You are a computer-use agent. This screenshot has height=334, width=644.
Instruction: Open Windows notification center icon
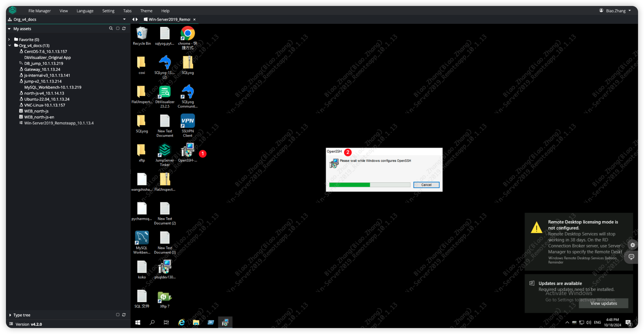pos(628,323)
